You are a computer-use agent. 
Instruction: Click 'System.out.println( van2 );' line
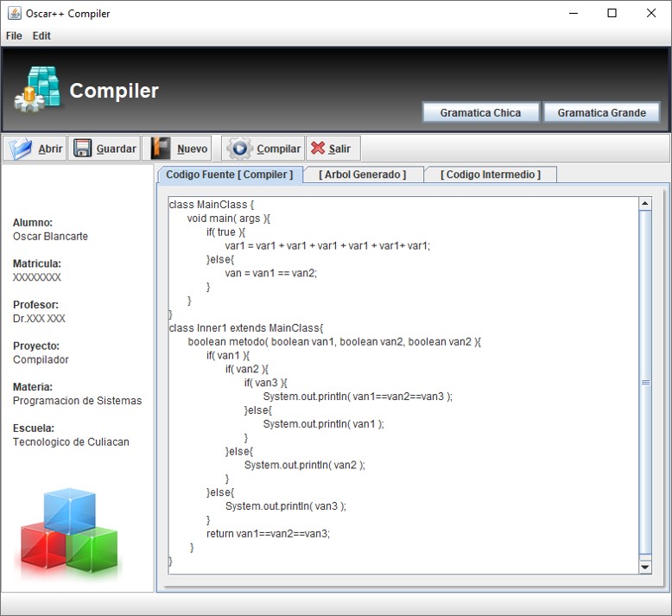[x=305, y=465]
